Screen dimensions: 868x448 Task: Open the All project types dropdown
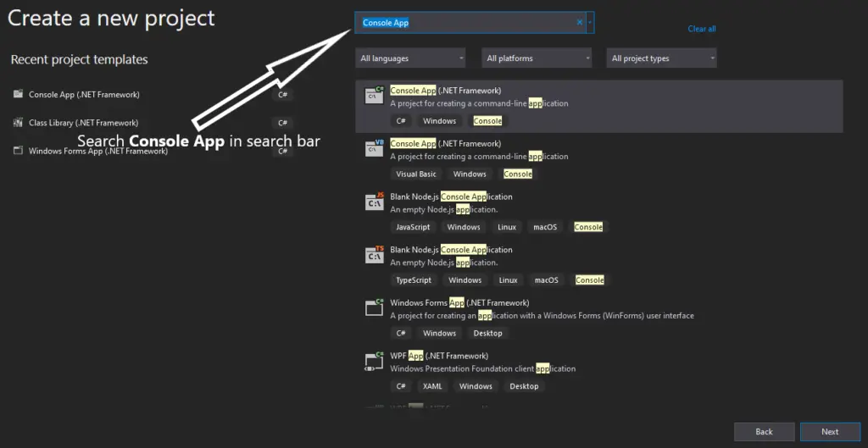click(x=662, y=58)
